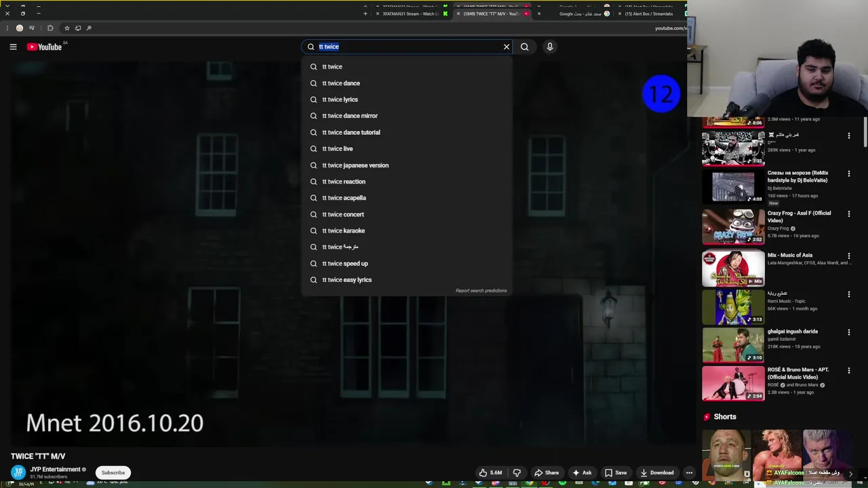Subscribe to JYP Entertainment
Viewport: 868px width, 488px height.
click(113, 472)
